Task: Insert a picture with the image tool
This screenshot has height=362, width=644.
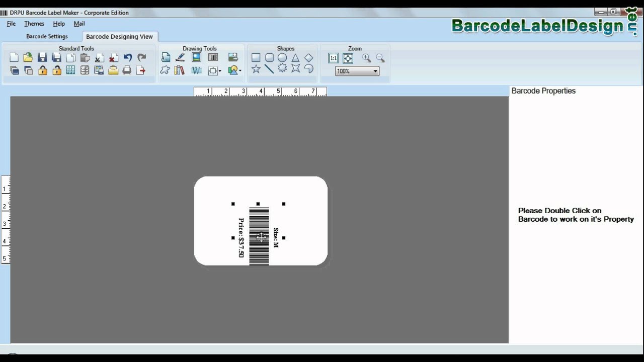Action: click(x=196, y=57)
